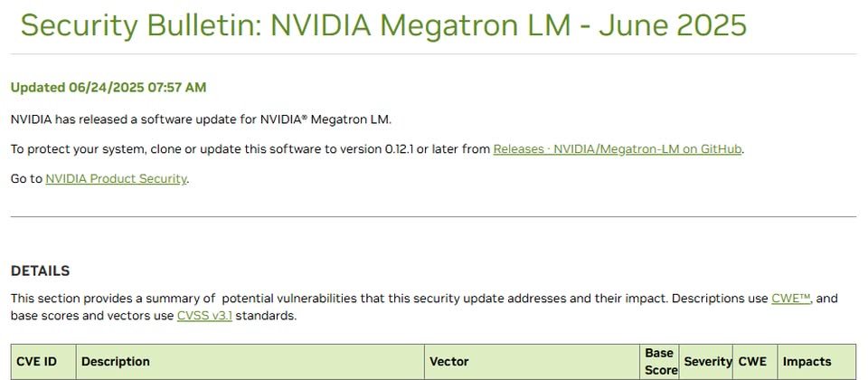Click the 'NVIDIA has released a software update' sentence
Viewport: 868px width, 380px height.
coord(201,119)
